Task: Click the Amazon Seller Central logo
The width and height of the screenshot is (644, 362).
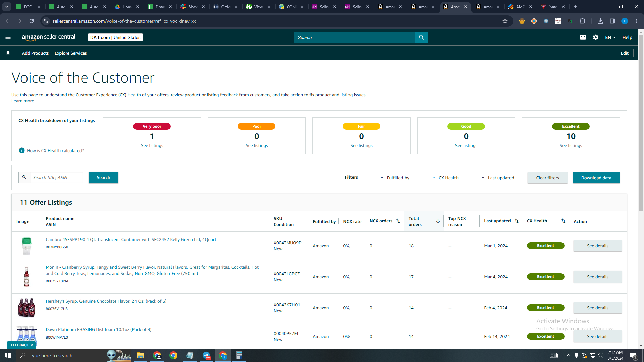Action: (x=49, y=37)
